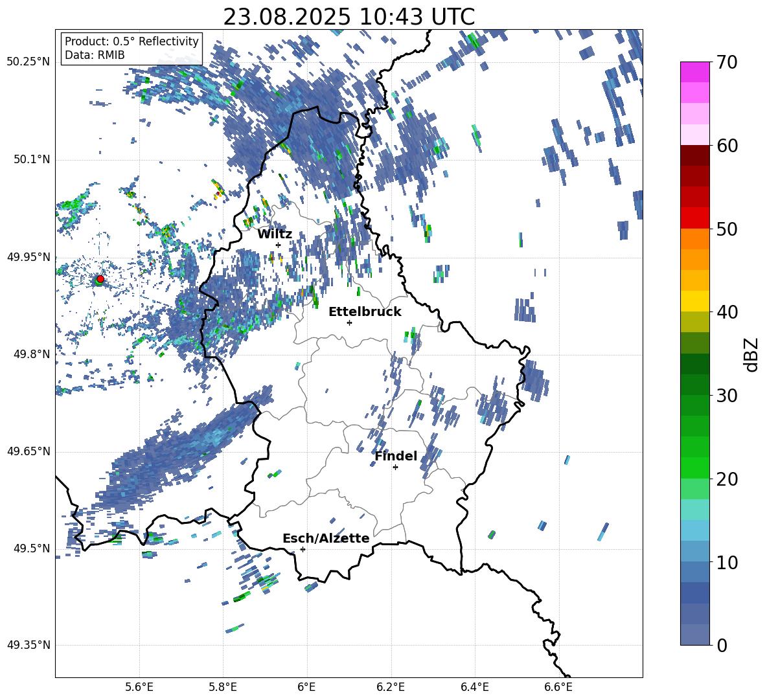Click the 'Product: 0.5° Reflectivity' legend text
Image resolution: width=767 pixels, height=700 pixels.
click(132, 41)
